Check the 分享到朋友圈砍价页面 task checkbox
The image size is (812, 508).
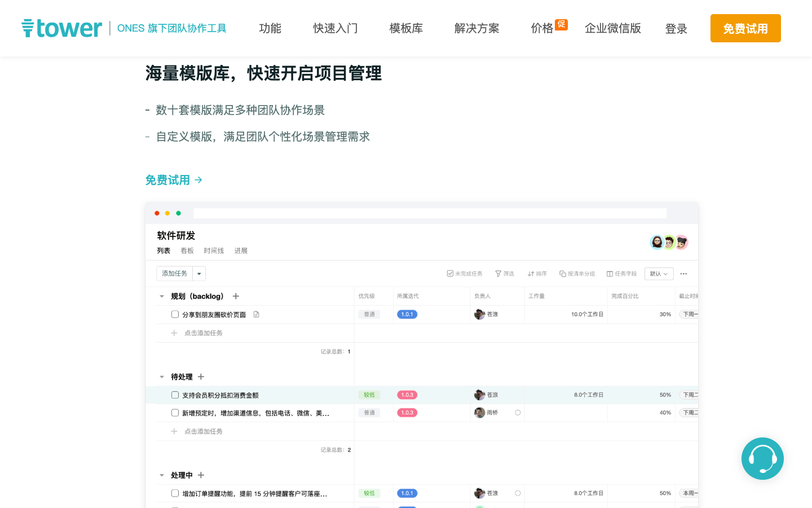point(175,314)
